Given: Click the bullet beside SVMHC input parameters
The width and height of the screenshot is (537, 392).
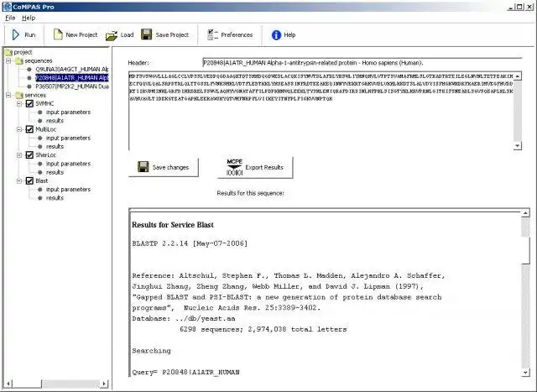Looking at the screenshot, I should tap(40, 112).
